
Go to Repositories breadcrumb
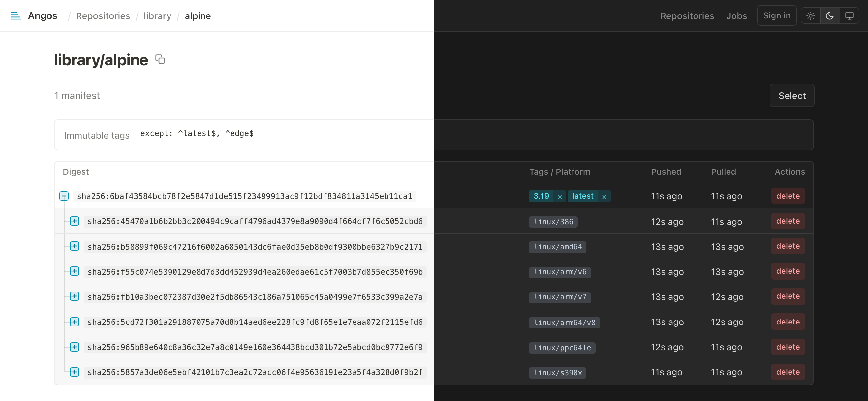(103, 16)
